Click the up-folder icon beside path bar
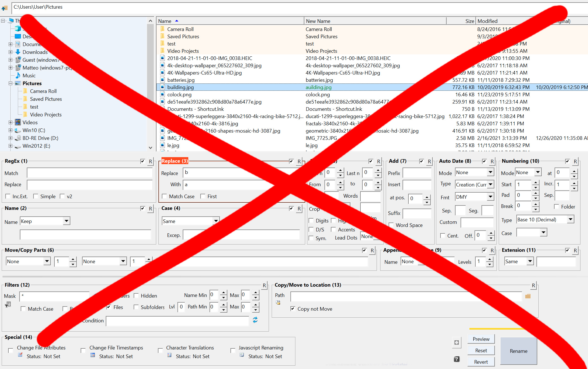Image resolution: width=588 pixels, height=369 pixels. pos(4,8)
